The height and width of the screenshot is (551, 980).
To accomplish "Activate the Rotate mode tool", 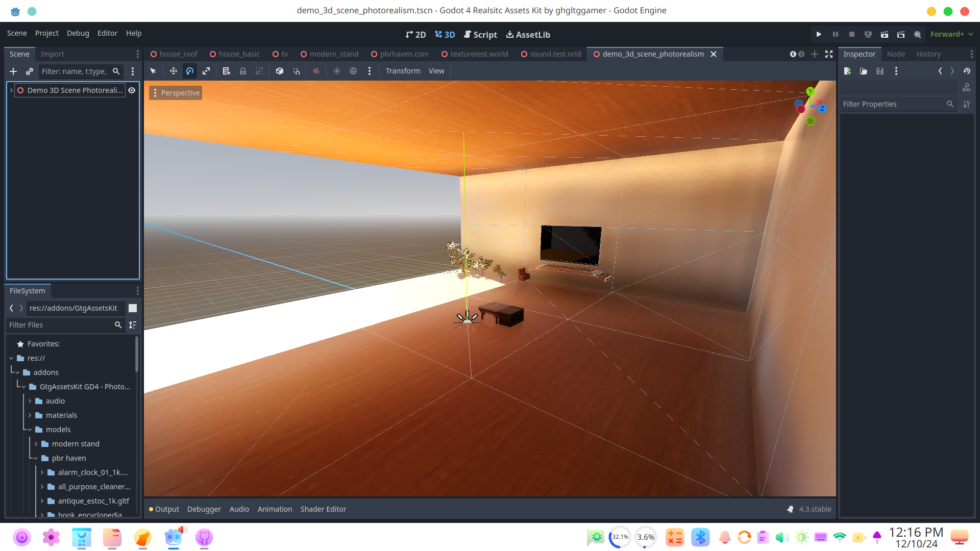I will (x=190, y=71).
